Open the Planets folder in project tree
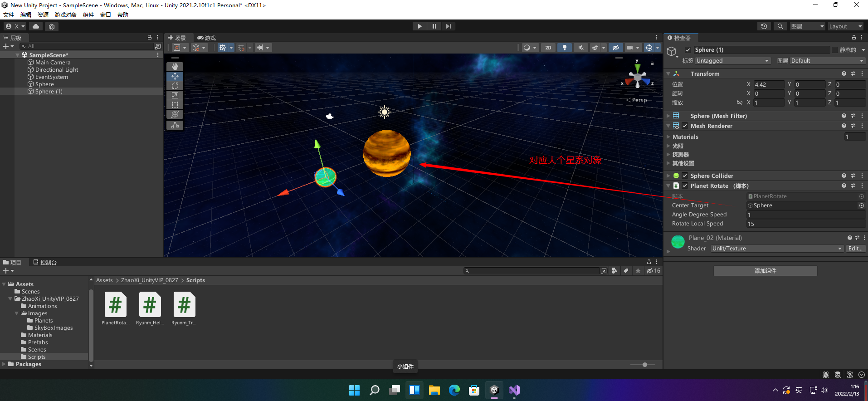This screenshot has width=868, height=401. click(44, 321)
